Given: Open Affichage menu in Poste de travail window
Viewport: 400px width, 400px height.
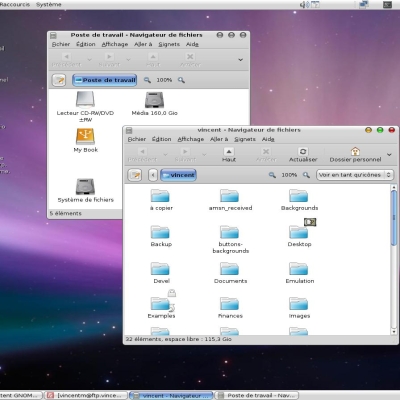Looking at the screenshot, I should point(114,44).
